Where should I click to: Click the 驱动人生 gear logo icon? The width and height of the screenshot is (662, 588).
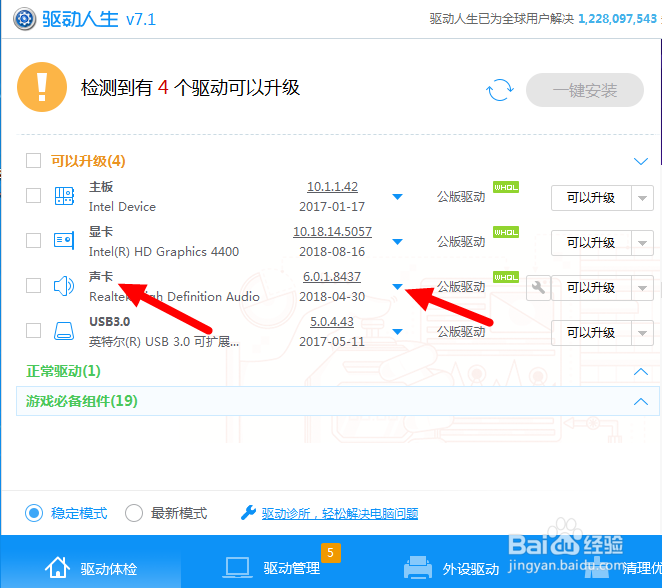[25, 19]
